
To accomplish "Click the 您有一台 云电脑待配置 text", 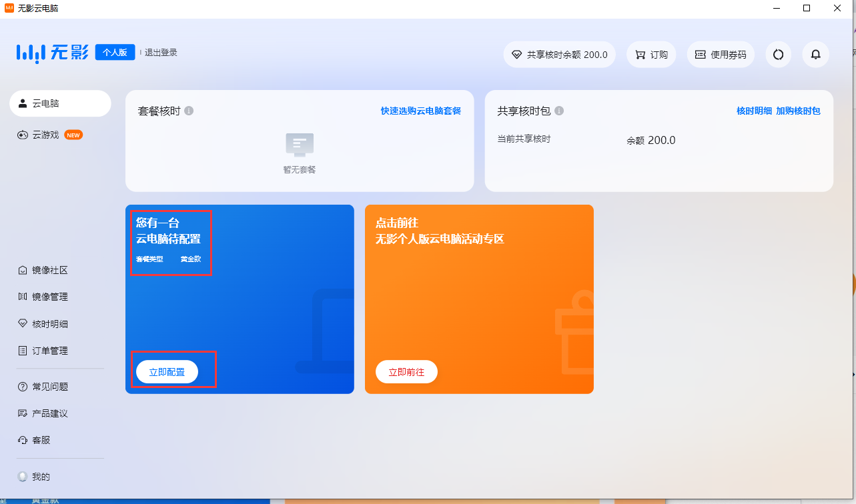I will click(x=168, y=231).
